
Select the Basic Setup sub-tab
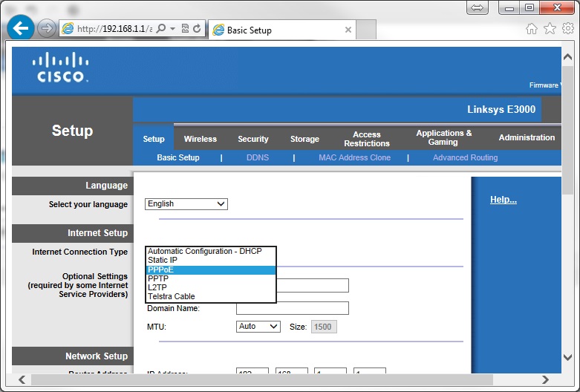coord(178,157)
